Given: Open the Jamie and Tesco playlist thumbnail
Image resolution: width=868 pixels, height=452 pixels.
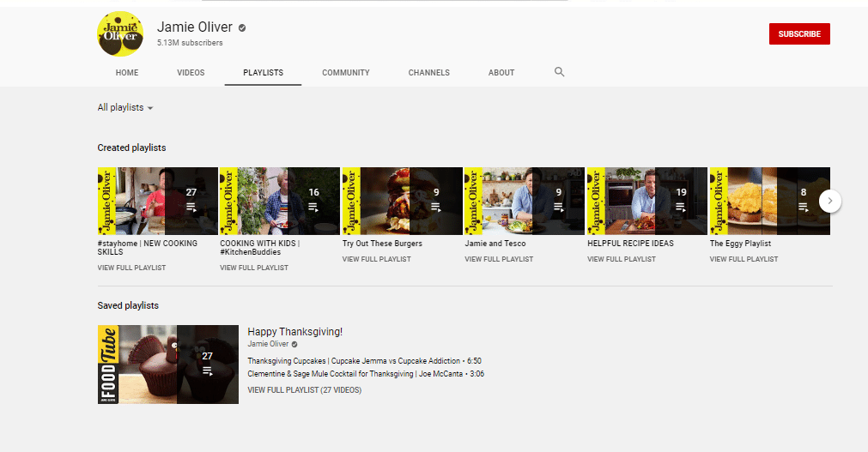Looking at the screenshot, I should pyautogui.click(x=525, y=202).
